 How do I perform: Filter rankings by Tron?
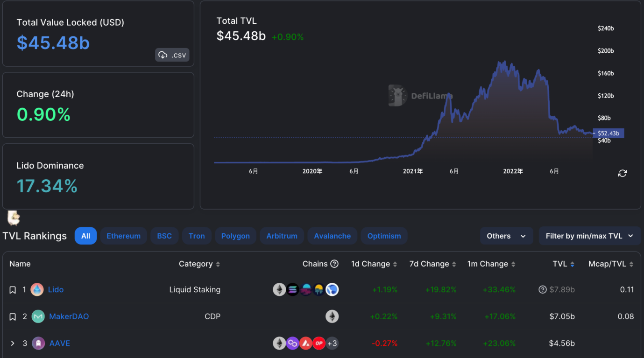point(197,236)
